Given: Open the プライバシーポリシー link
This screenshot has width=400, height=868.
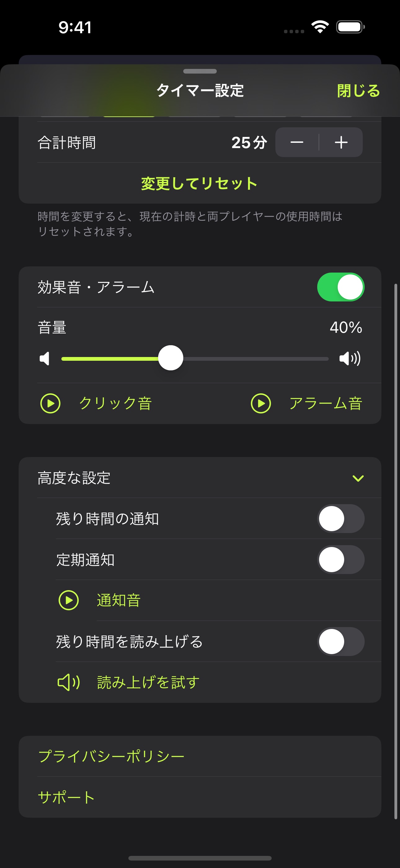Looking at the screenshot, I should click(x=111, y=757).
